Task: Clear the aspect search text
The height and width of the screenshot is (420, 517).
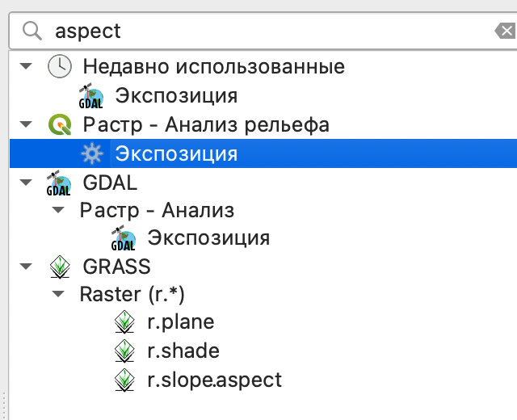Action: coord(505,31)
